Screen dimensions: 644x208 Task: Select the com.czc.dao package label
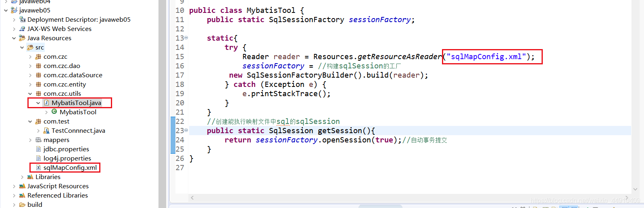62,66
